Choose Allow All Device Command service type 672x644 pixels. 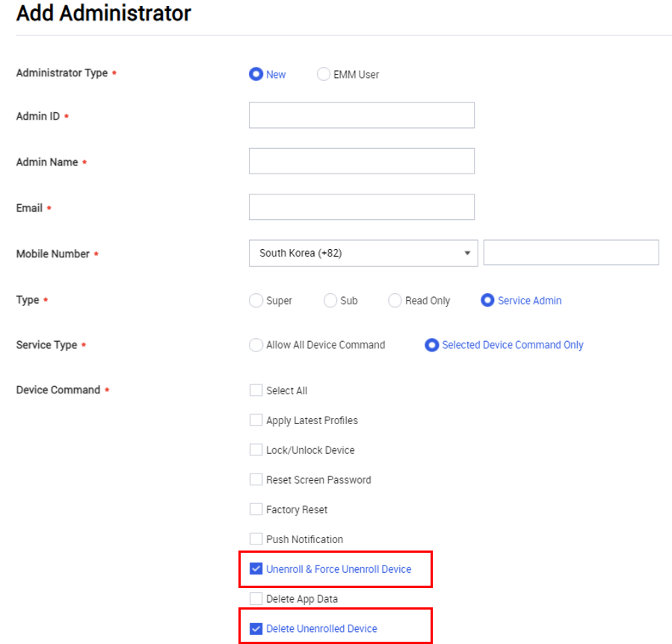pos(256,345)
